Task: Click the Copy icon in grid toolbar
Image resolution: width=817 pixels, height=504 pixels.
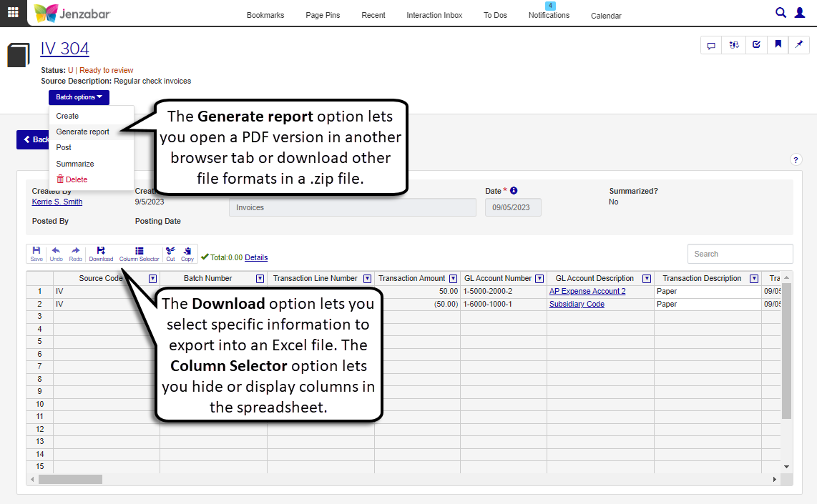Action: pos(187,254)
